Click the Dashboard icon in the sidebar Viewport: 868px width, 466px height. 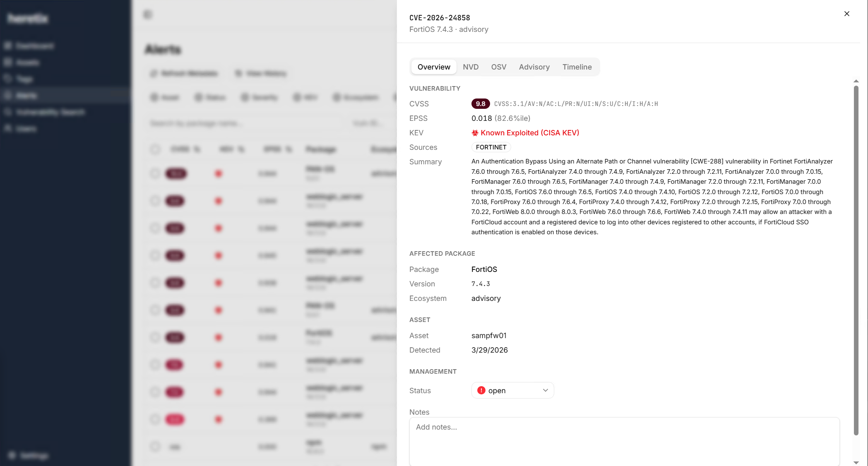coord(8,46)
